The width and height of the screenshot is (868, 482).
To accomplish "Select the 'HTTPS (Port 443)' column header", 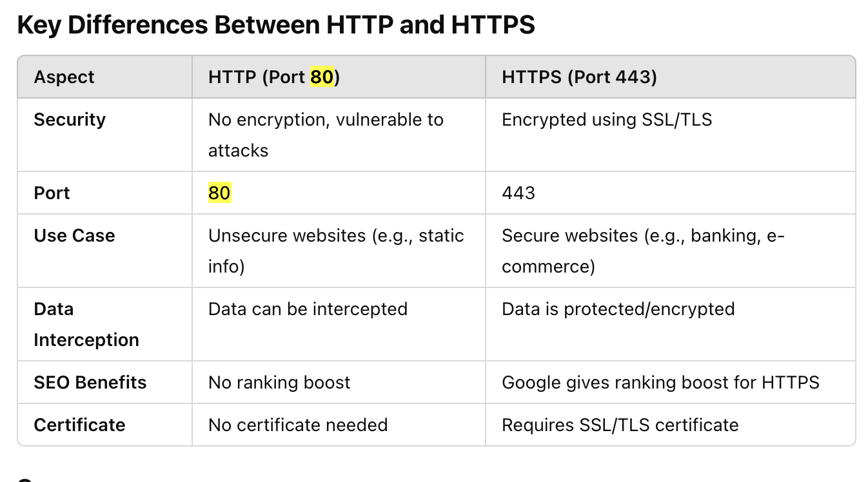I will point(579,77).
